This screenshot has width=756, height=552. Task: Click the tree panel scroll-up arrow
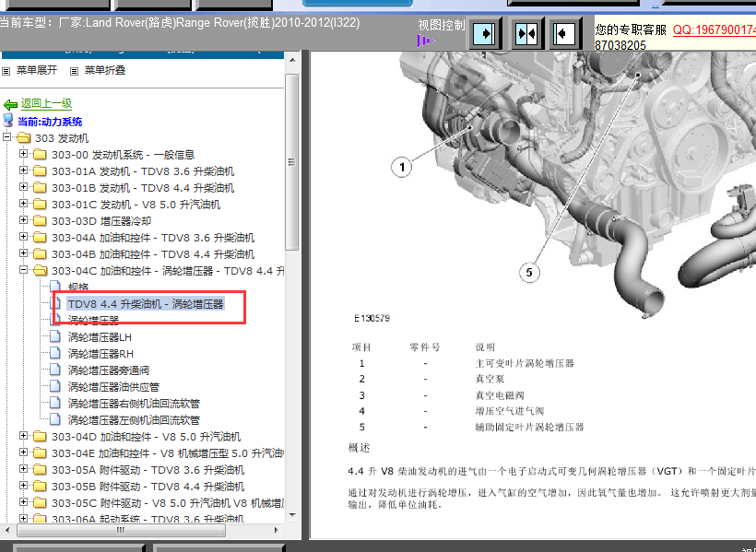292,61
